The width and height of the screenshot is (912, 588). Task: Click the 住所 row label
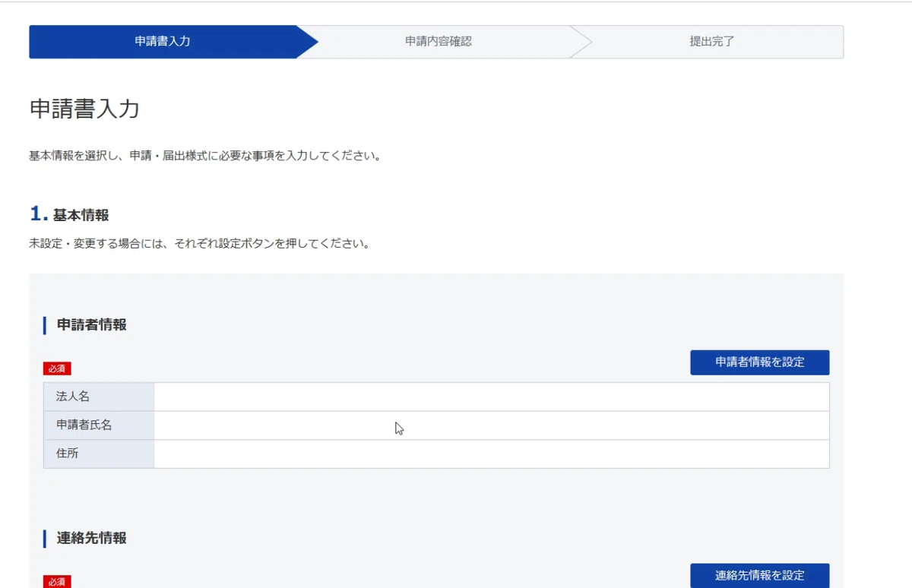(99, 454)
